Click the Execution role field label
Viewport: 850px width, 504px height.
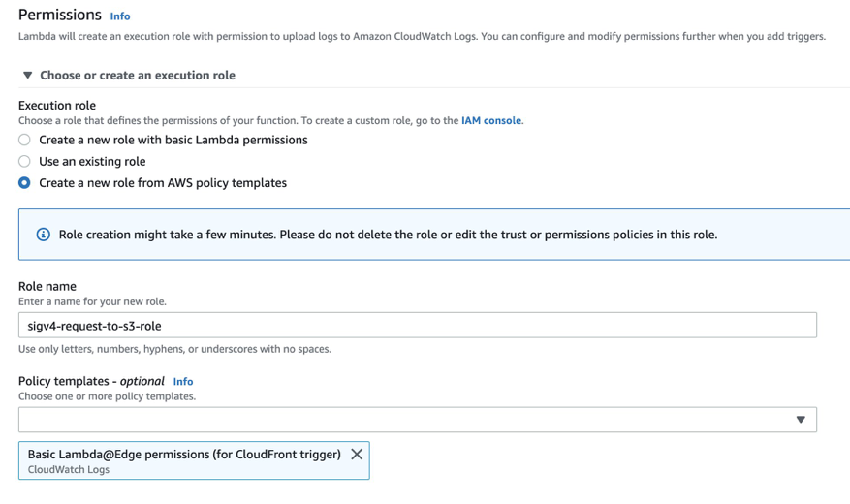pos(57,105)
